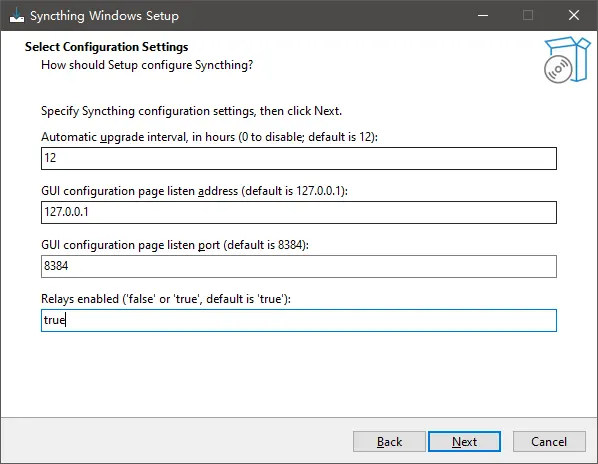
Task: Click the 'Syncthing Windows Setup' title text
Action: click(x=104, y=16)
